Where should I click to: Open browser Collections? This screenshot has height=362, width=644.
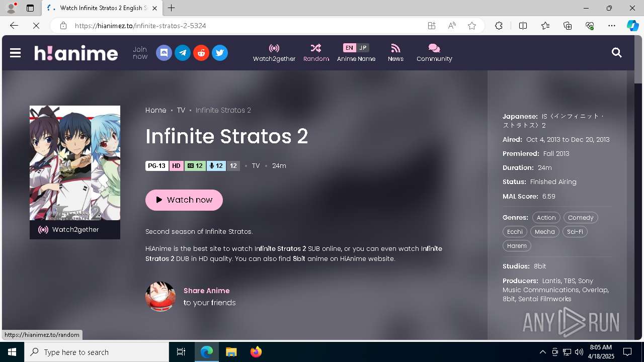click(x=568, y=26)
